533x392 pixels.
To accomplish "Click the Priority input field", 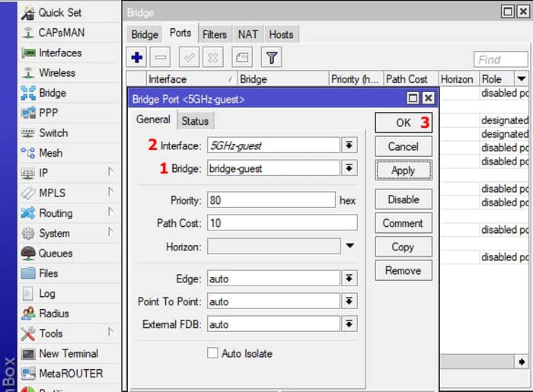I will 271,200.
